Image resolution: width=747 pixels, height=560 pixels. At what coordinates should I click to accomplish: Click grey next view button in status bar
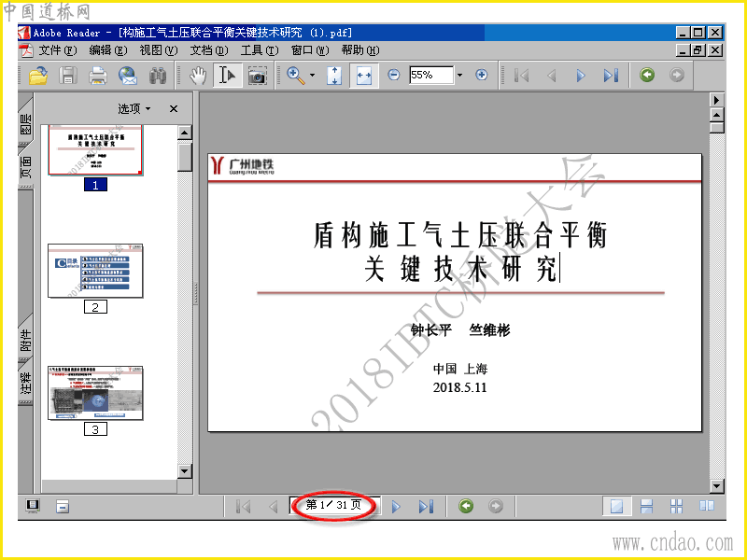pyautogui.click(x=496, y=506)
